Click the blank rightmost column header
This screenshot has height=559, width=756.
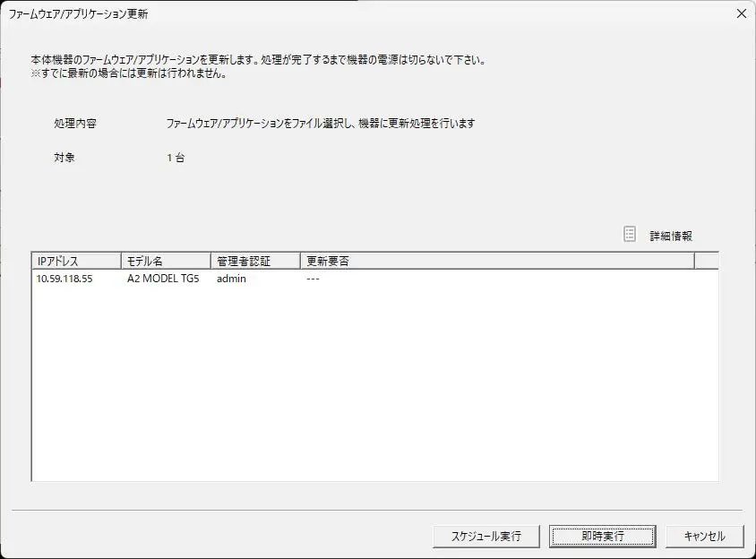[x=706, y=261]
